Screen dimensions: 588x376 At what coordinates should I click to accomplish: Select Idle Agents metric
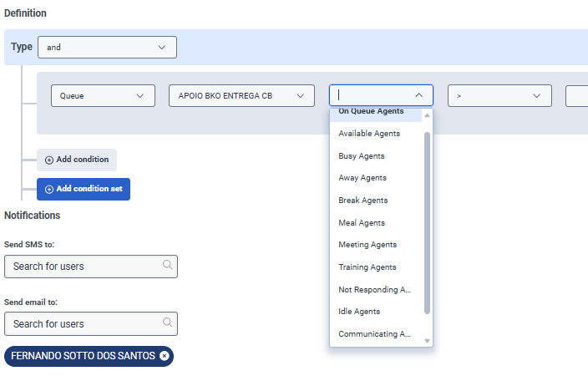(x=359, y=312)
